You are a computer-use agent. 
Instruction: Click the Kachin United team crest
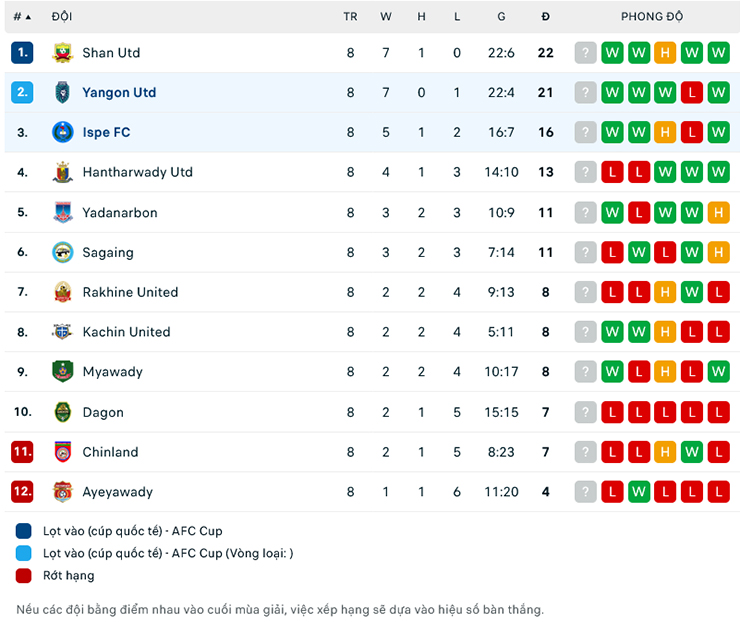pos(63,332)
